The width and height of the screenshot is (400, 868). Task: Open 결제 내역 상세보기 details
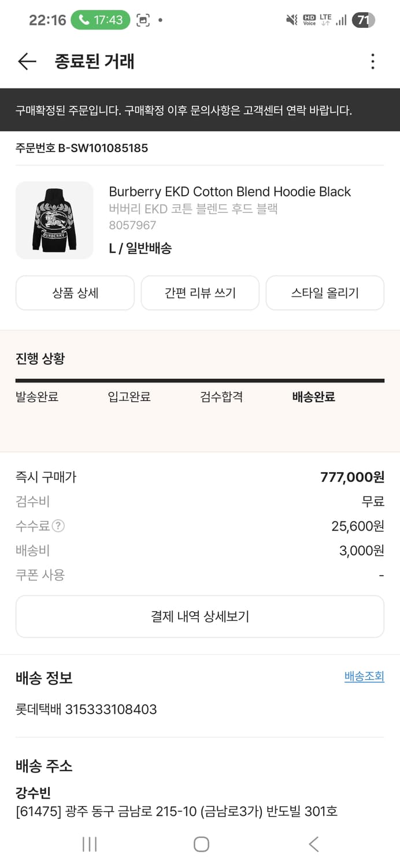pyautogui.click(x=200, y=616)
